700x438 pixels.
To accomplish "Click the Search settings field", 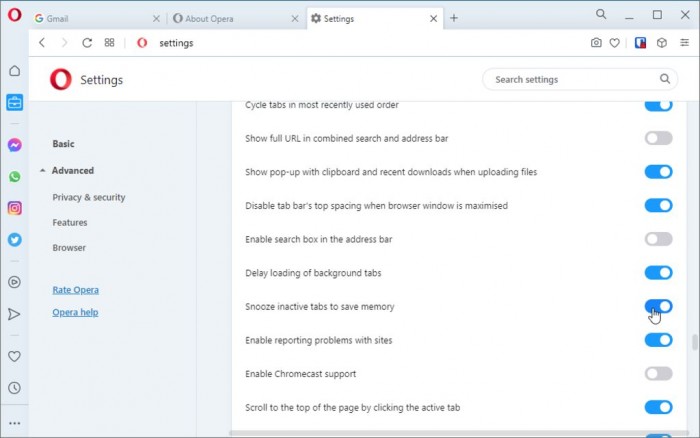I will point(570,80).
